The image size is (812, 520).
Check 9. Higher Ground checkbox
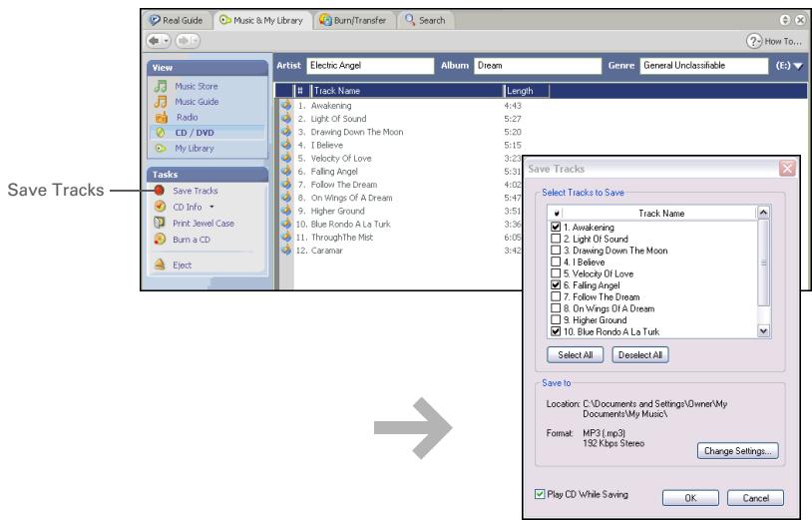click(x=556, y=319)
